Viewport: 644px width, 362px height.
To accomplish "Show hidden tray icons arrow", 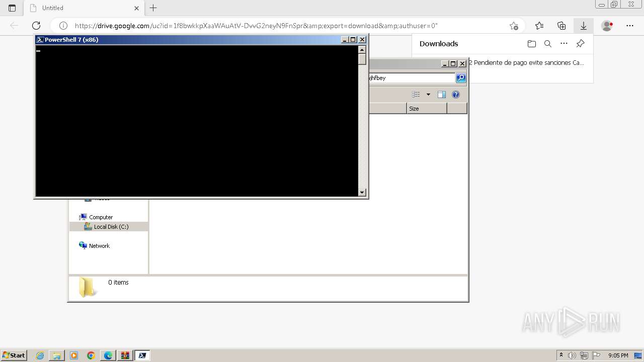I will [561, 355].
